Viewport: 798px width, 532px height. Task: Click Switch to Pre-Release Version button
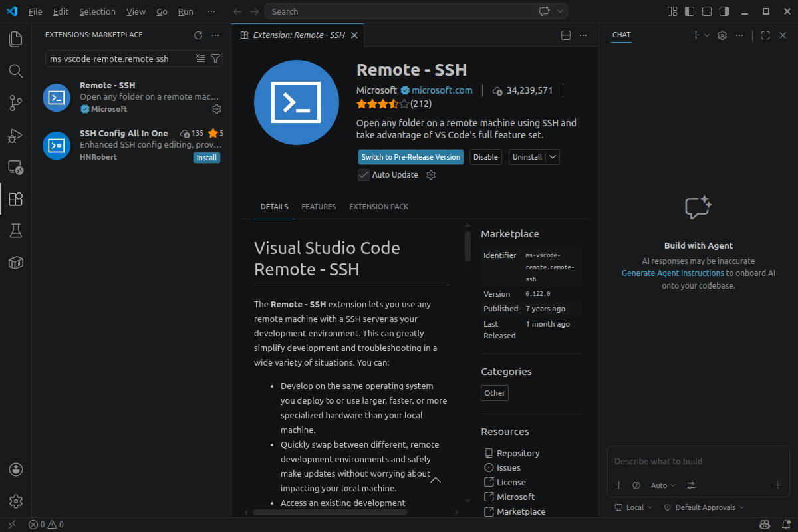pyautogui.click(x=411, y=157)
